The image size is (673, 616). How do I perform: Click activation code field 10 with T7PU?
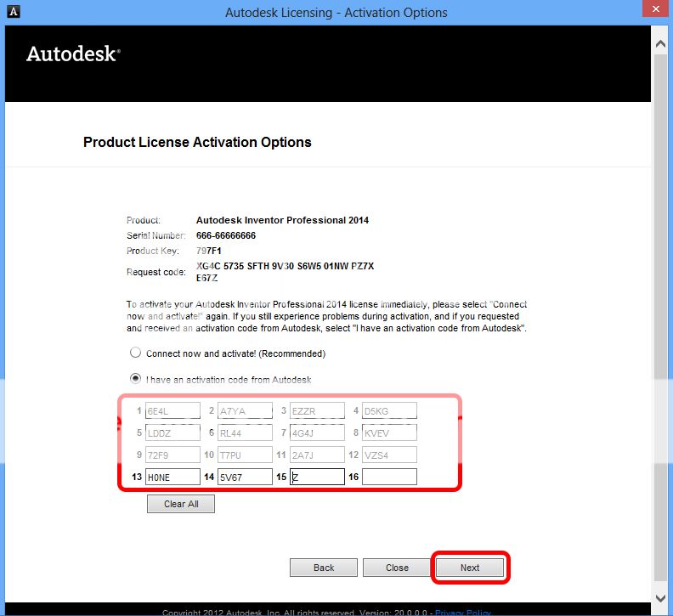pos(245,455)
